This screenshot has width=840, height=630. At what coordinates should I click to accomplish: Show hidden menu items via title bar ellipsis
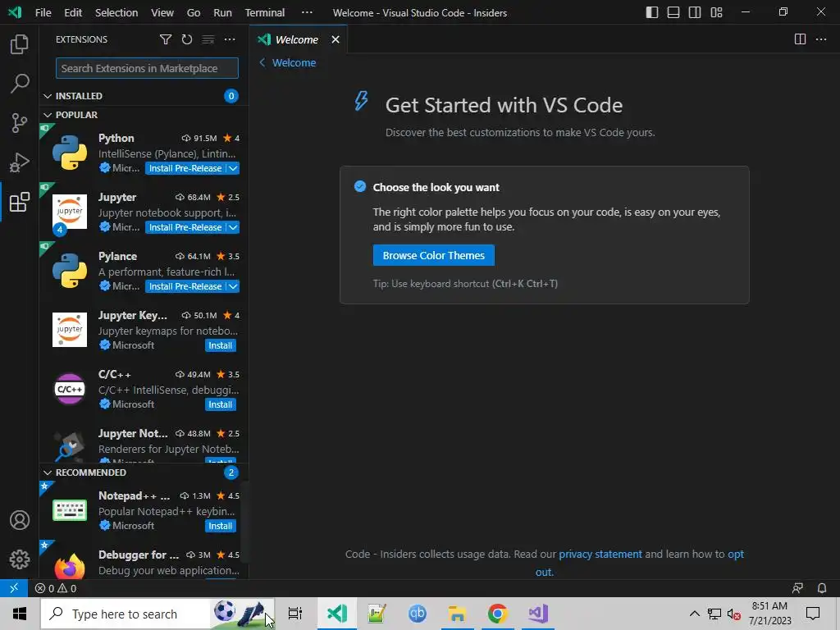coord(307,12)
